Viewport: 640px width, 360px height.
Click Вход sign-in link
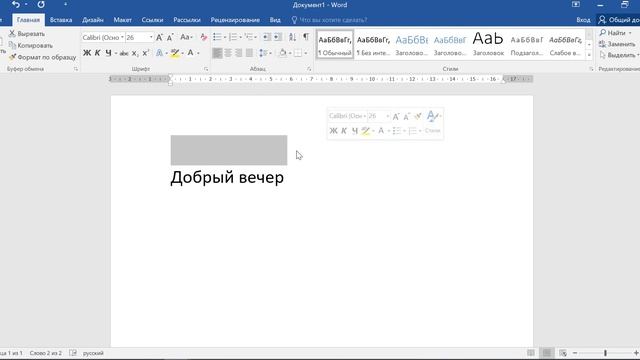583,20
